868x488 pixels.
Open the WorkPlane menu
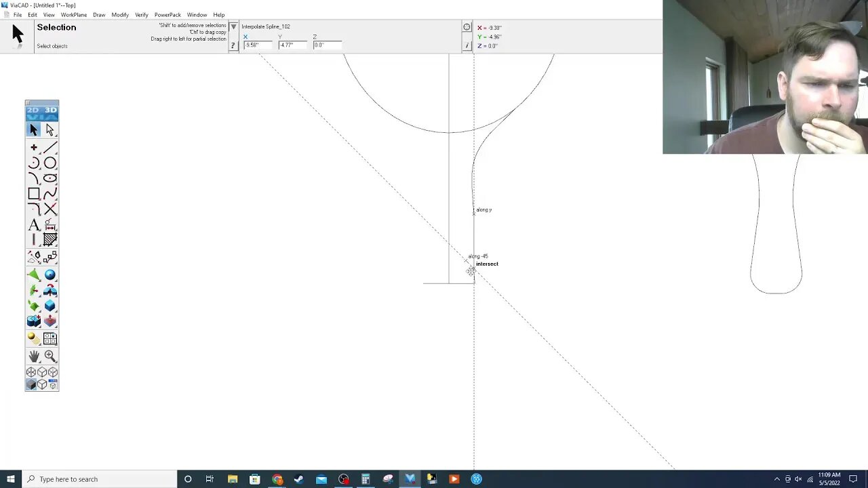74,15
